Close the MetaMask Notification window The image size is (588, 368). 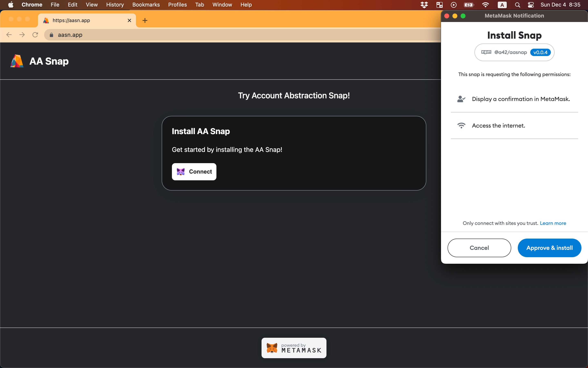coord(447,16)
